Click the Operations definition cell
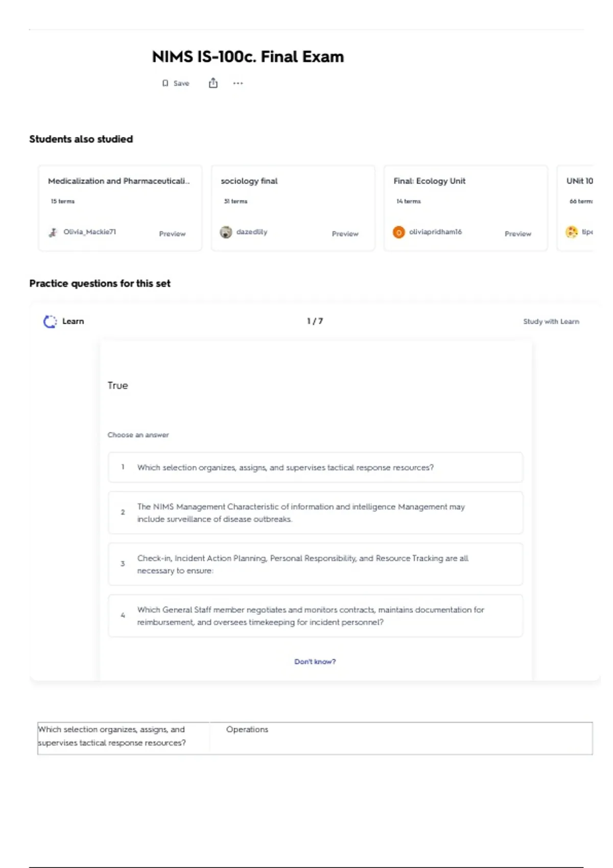Screen dimensions: 613x868 (400, 738)
